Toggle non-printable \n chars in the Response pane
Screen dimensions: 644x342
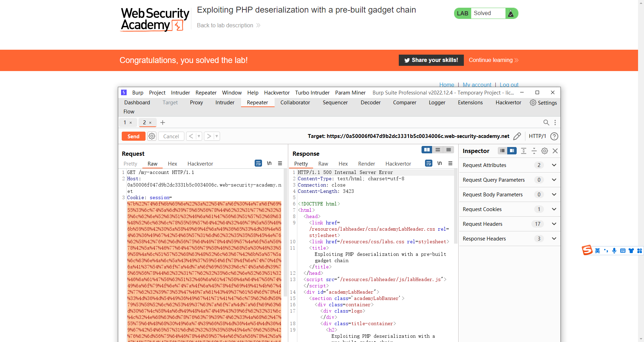440,163
